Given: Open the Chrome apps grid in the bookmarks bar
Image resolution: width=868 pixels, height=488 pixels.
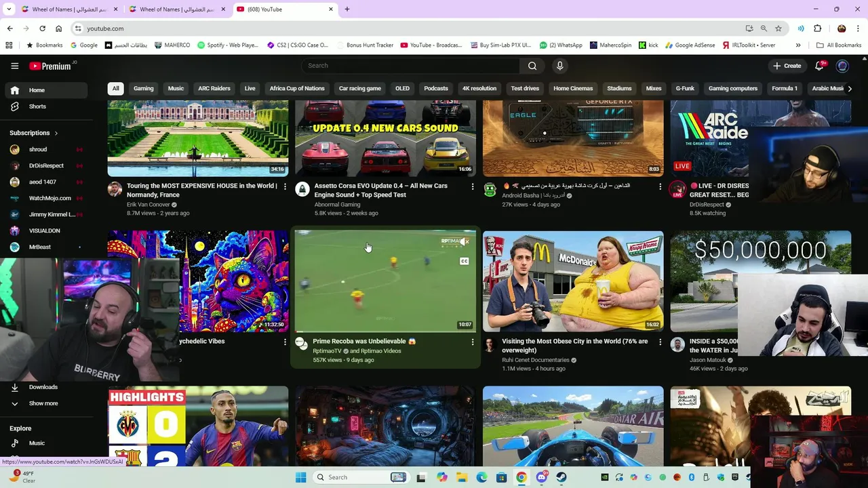Looking at the screenshot, I should (x=9, y=45).
